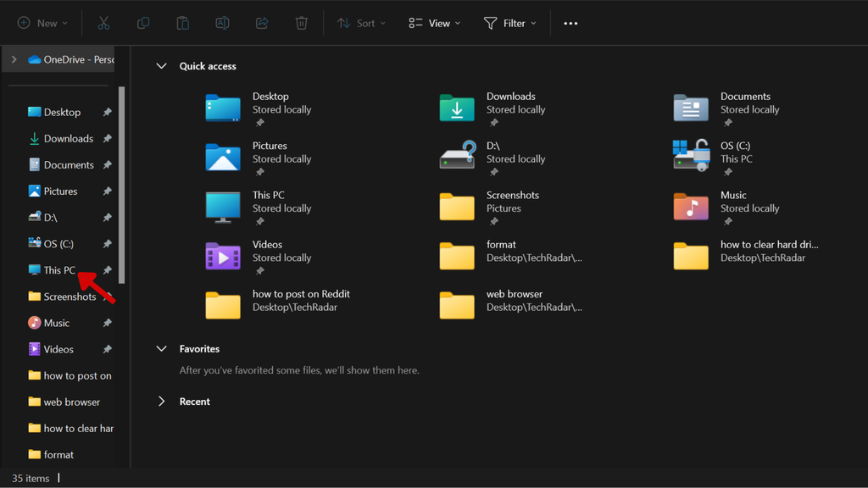This screenshot has height=488, width=868.
Task: Toggle pin next to Music in sidebar
Action: [108, 323]
